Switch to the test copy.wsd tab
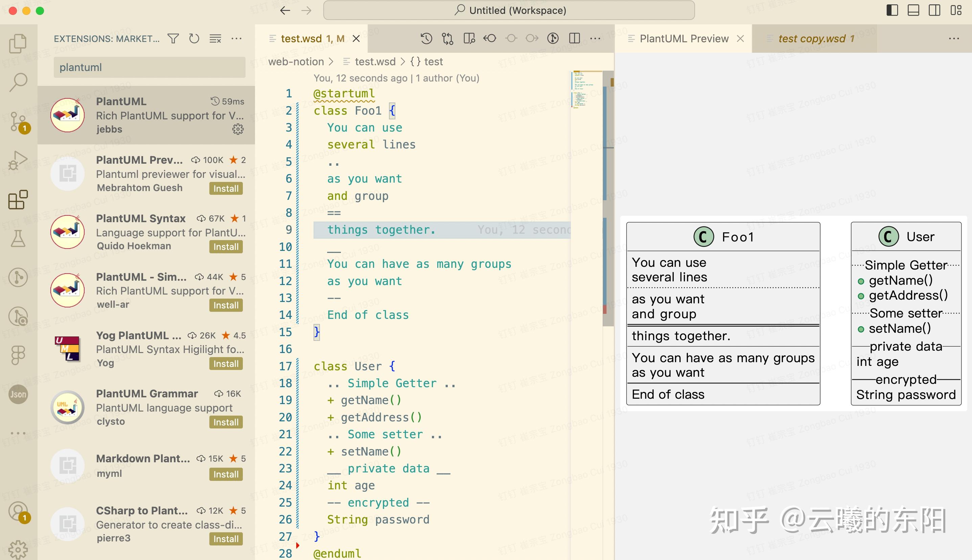The width and height of the screenshot is (972, 560). [x=816, y=38]
